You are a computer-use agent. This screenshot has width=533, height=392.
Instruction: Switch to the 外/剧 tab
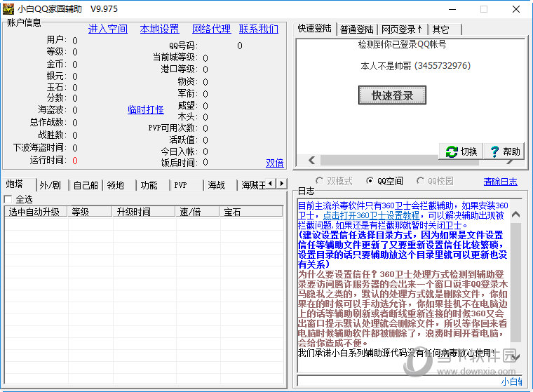[53, 186]
